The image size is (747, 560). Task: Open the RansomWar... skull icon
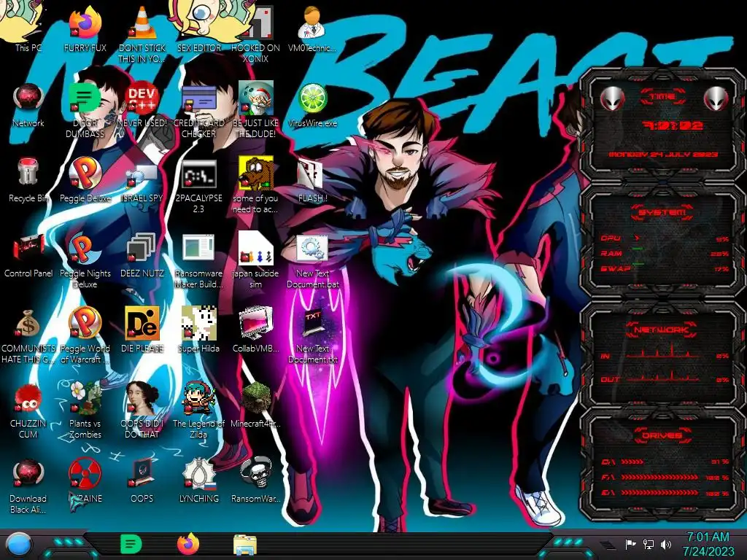click(256, 478)
